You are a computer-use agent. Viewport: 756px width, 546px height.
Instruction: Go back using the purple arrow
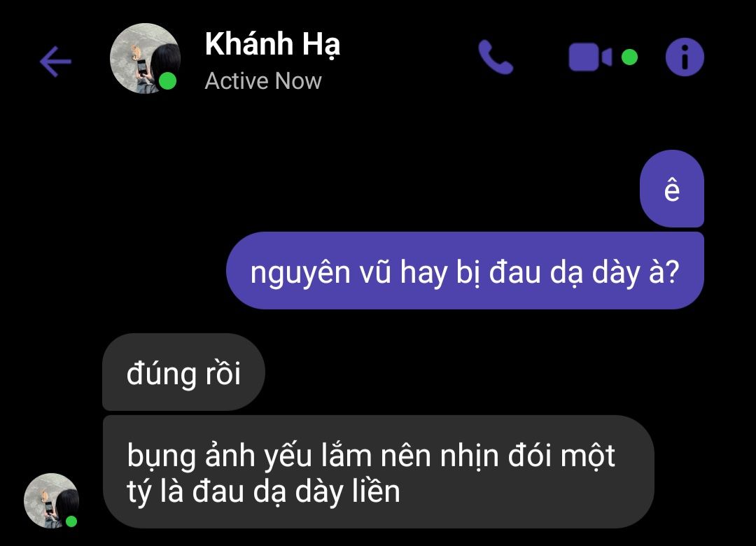[55, 62]
